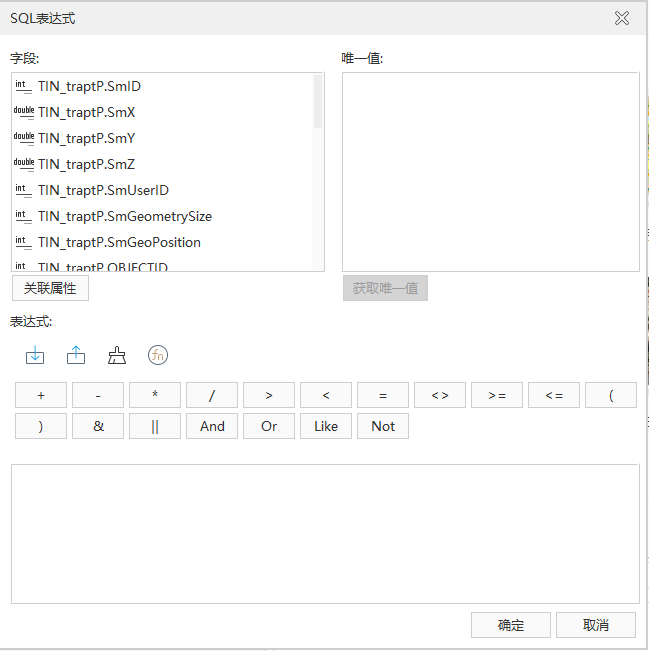Add the And operator
This screenshot has width=649, height=651.
tap(212, 426)
